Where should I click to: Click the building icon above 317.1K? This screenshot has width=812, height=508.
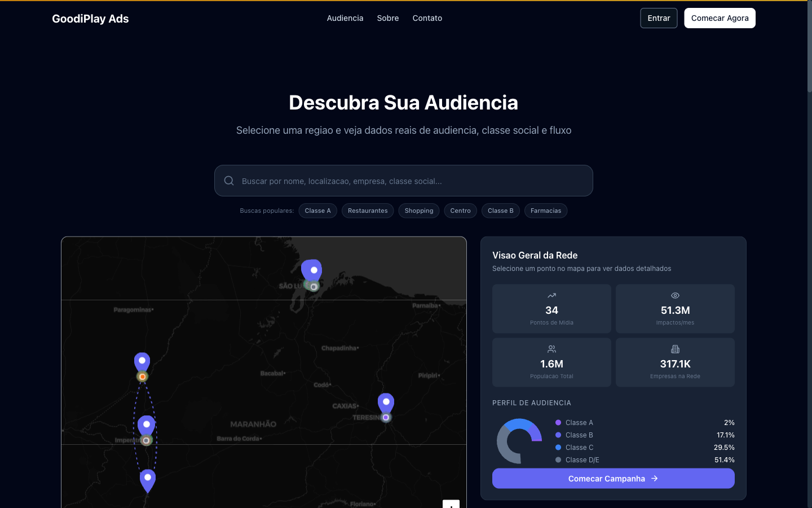[675, 349]
